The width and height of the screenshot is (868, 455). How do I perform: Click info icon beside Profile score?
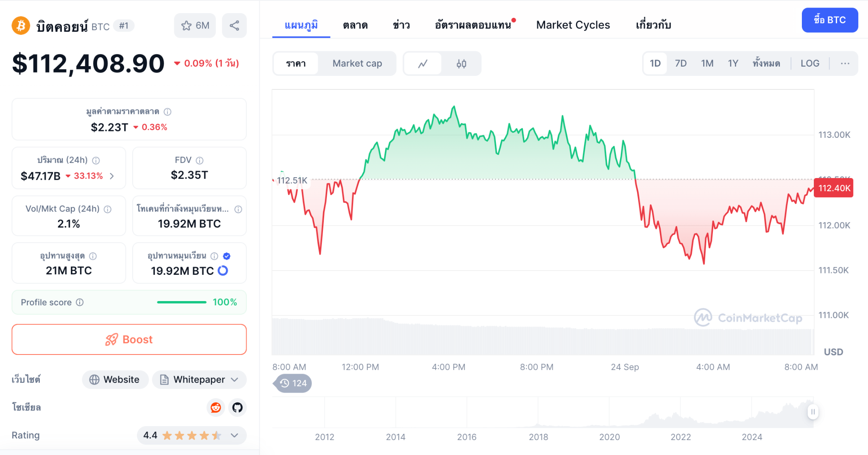coord(80,302)
